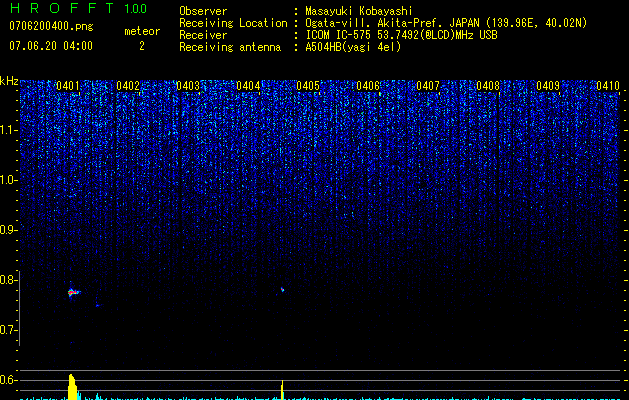Image resolution: width=629 pixels, height=400 pixels.
Task: Select the ICOM IC-575 53.7492 MHz receiver text
Action: (x=401, y=35)
